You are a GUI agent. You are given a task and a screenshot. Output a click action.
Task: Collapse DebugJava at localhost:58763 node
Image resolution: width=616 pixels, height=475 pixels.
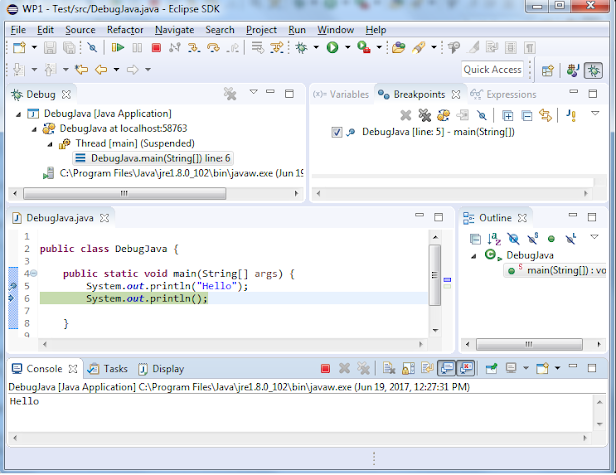click(x=35, y=129)
